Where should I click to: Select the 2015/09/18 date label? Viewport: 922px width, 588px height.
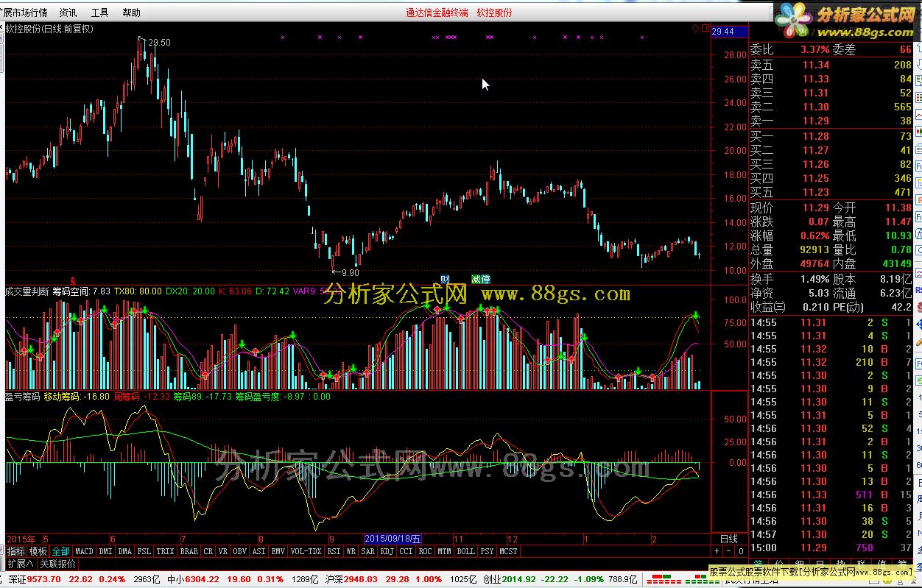(393, 539)
